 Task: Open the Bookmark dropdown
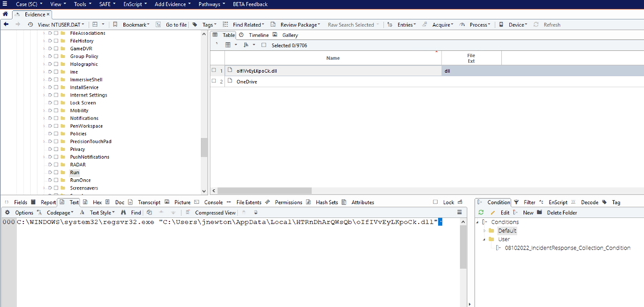[x=136, y=24]
